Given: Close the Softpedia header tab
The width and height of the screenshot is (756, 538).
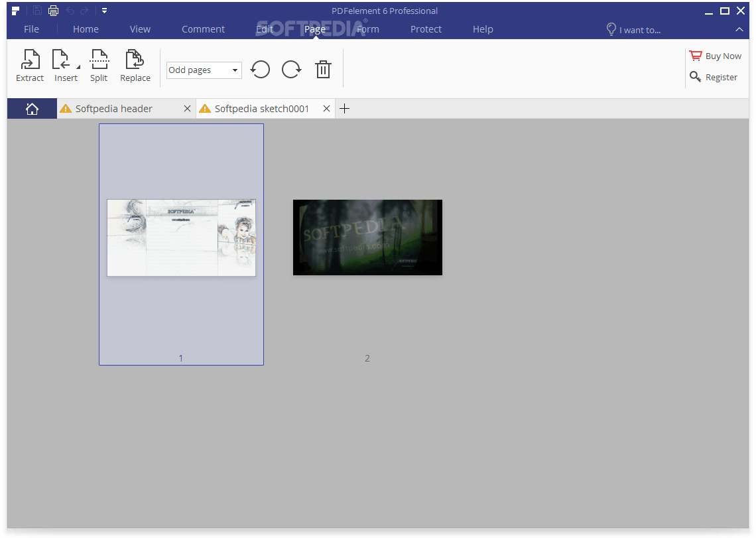Looking at the screenshot, I should click(187, 109).
